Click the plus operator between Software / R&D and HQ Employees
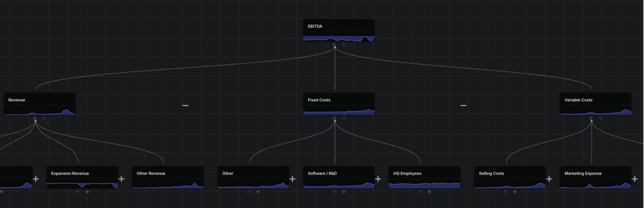644x208 pixels. coord(378,179)
